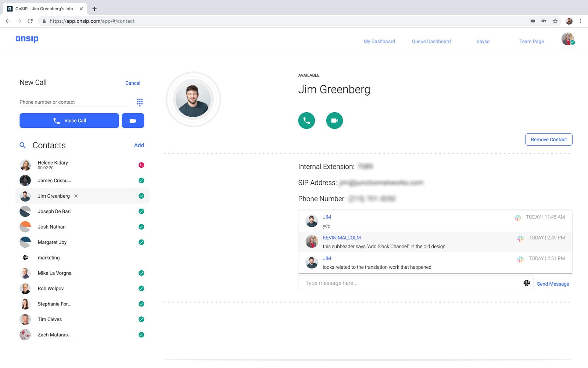This screenshot has width=588, height=368.
Task: Open the dial pad keypad icon
Action: (x=140, y=102)
